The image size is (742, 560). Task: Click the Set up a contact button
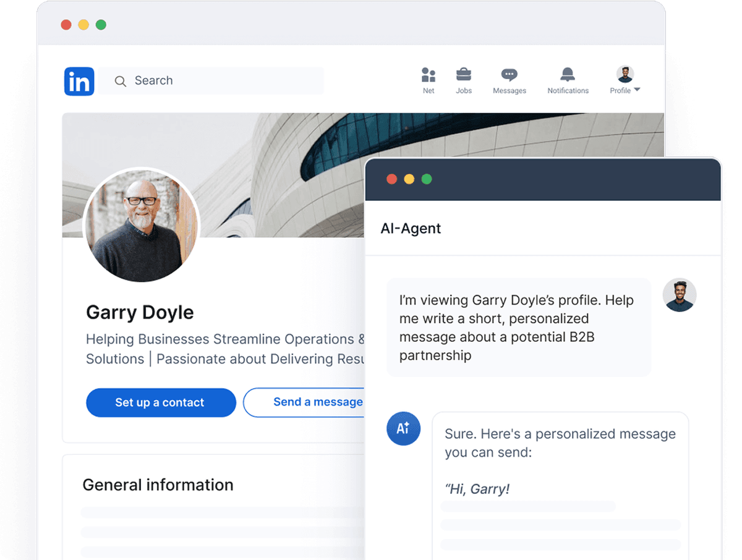point(161,402)
